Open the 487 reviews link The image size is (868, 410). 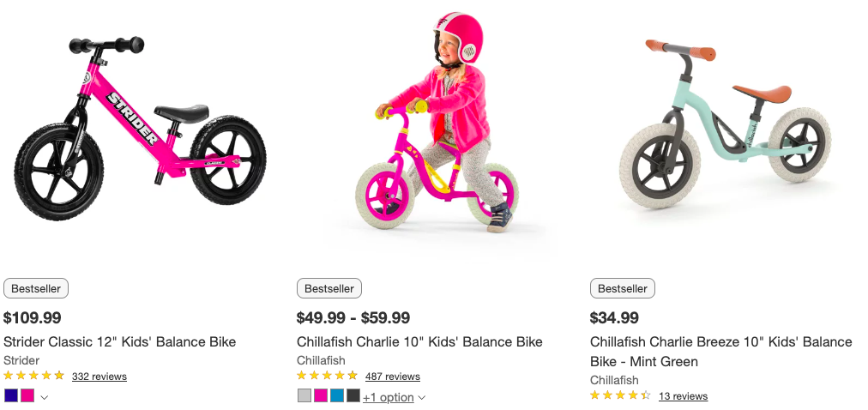coord(392,377)
